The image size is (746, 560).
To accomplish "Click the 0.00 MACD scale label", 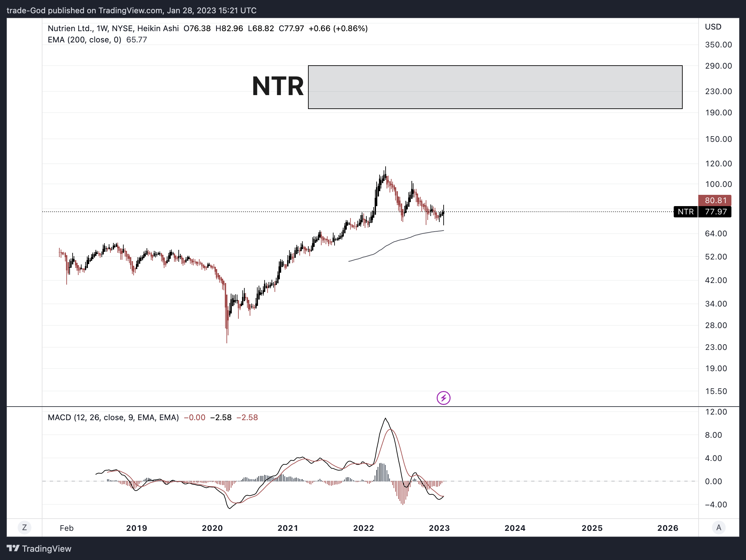I will click(713, 481).
